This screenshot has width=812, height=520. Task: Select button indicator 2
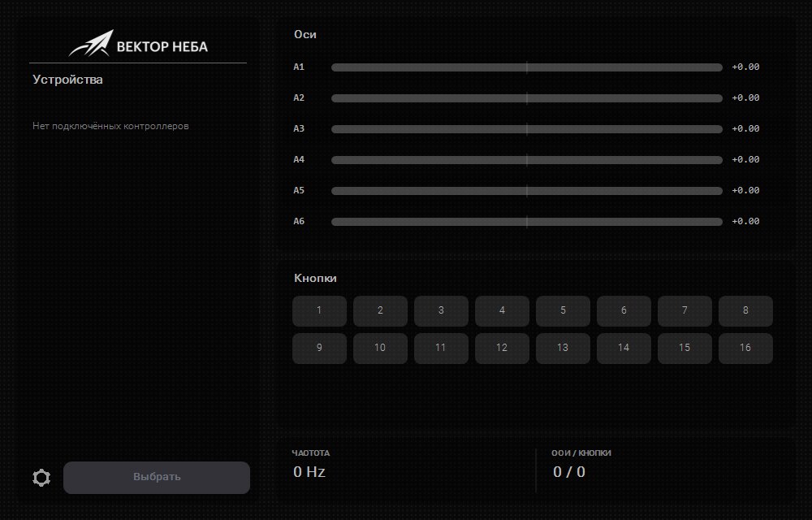pos(380,310)
